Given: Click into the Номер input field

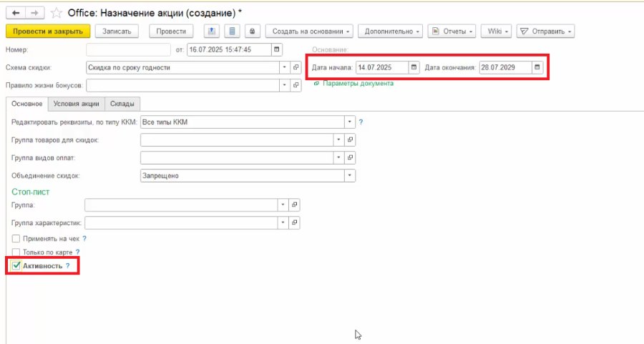Looking at the screenshot, I should pyautogui.click(x=128, y=49).
